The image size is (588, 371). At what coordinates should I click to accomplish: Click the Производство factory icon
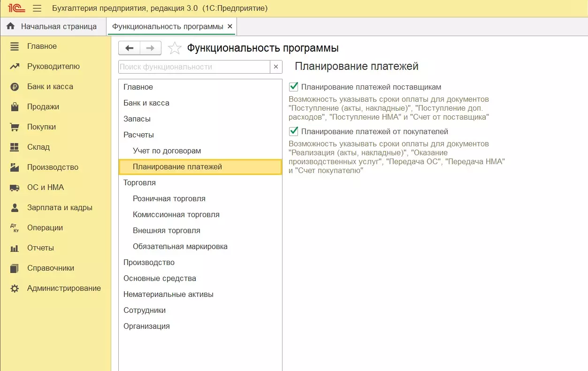click(x=15, y=167)
